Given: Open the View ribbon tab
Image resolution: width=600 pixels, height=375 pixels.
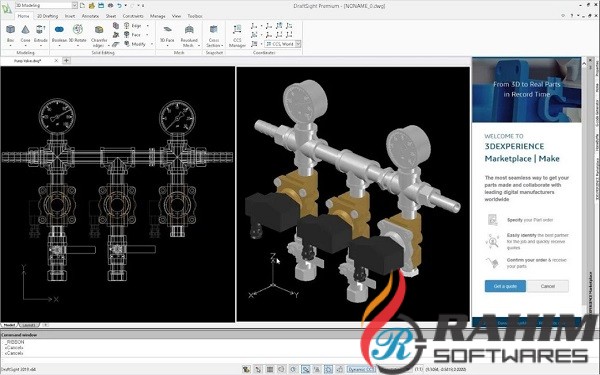Looking at the screenshot, I should (x=176, y=16).
